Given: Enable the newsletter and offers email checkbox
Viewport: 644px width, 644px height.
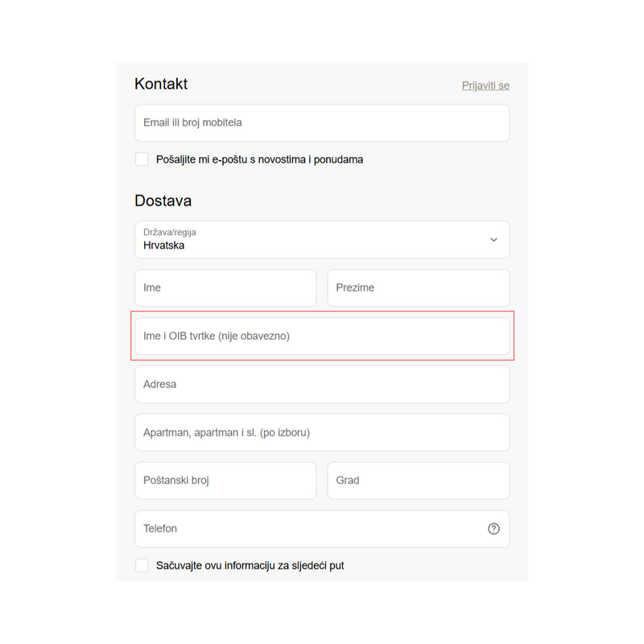Looking at the screenshot, I should [142, 159].
